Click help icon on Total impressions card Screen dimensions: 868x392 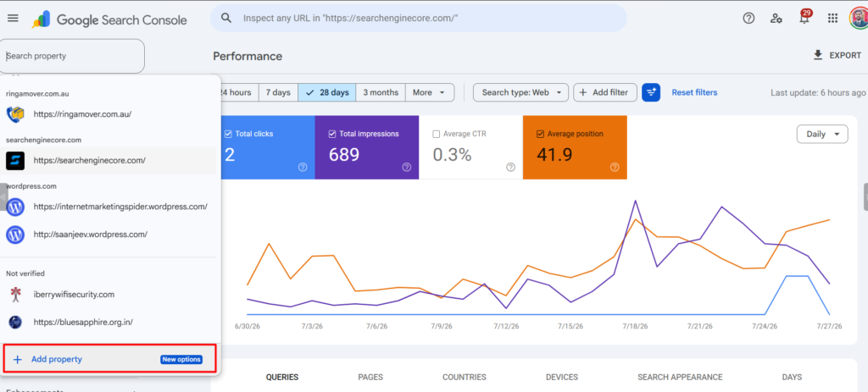pyautogui.click(x=406, y=167)
